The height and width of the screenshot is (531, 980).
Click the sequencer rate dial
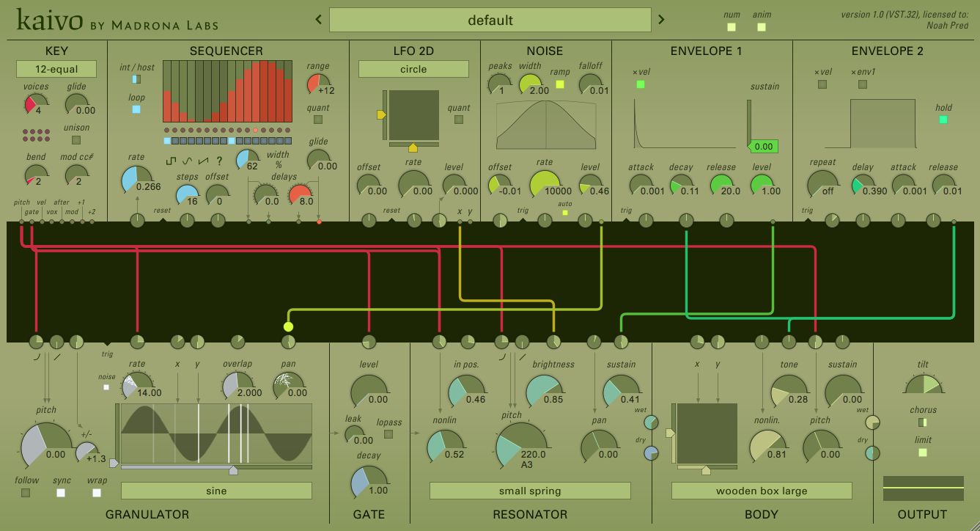136,180
